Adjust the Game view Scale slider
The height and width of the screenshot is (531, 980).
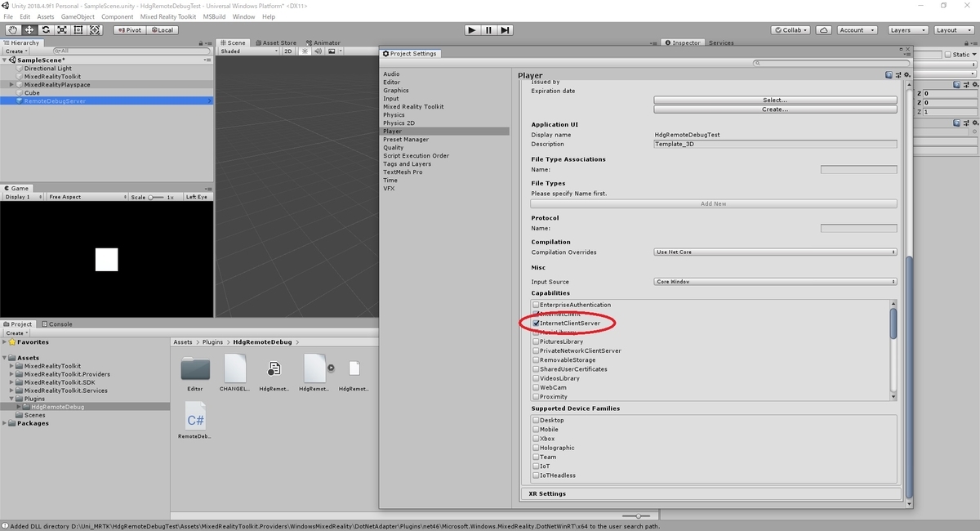coord(157,197)
